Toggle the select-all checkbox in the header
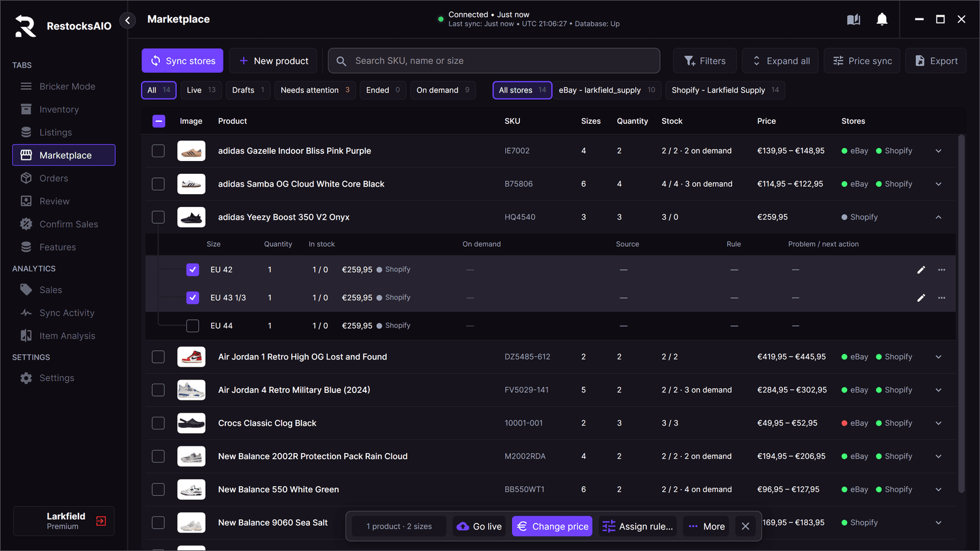980x551 pixels. coord(159,121)
